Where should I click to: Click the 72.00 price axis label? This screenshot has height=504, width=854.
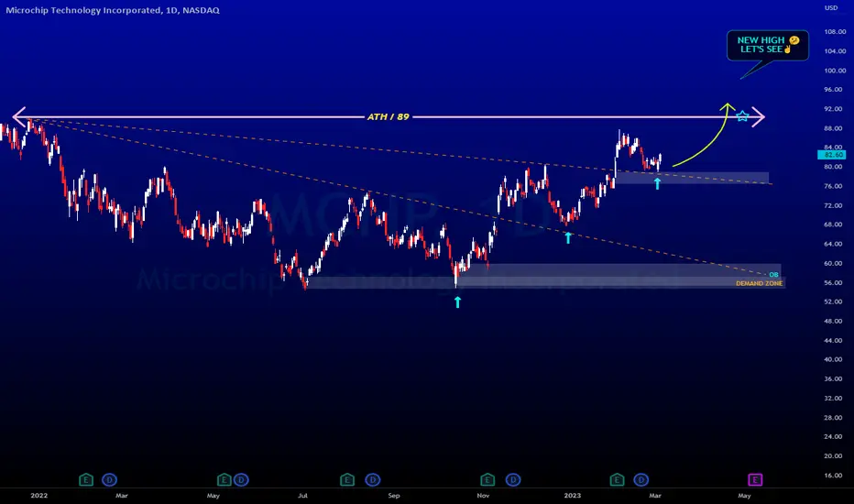click(833, 205)
